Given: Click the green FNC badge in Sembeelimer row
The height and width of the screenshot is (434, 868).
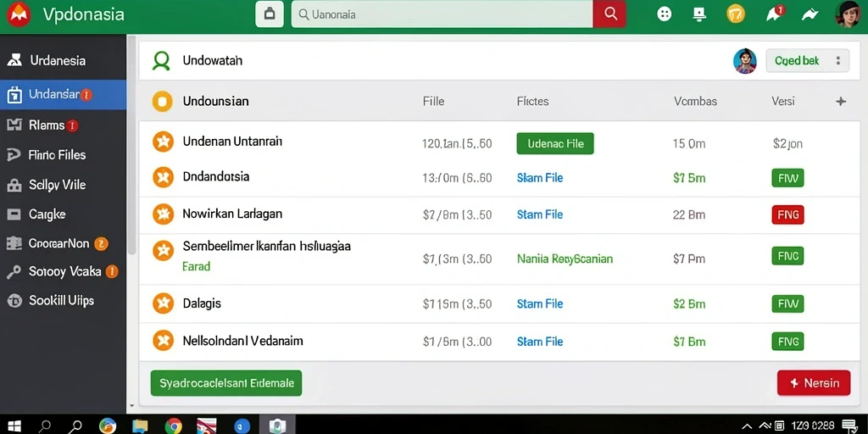Looking at the screenshot, I should pos(787,256).
